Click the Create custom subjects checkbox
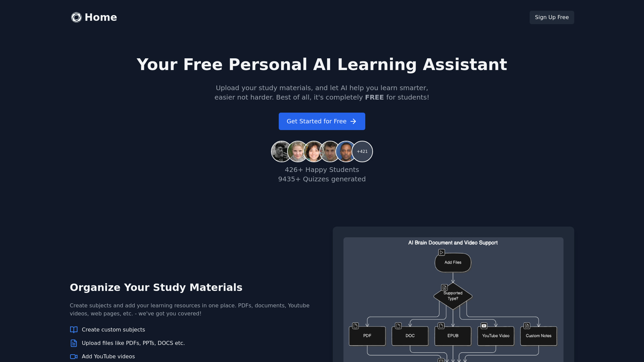This screenshot has height=362, width=644. pos(74,329)
